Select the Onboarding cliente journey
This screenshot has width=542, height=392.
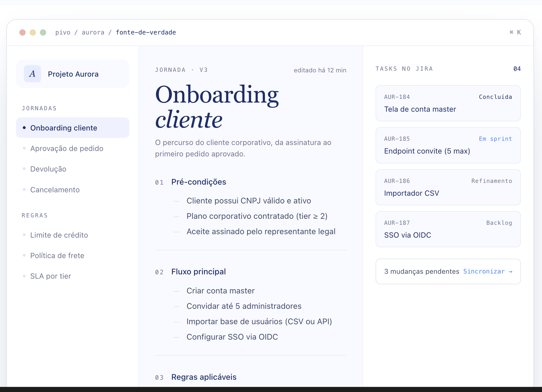tap(73, 128)
